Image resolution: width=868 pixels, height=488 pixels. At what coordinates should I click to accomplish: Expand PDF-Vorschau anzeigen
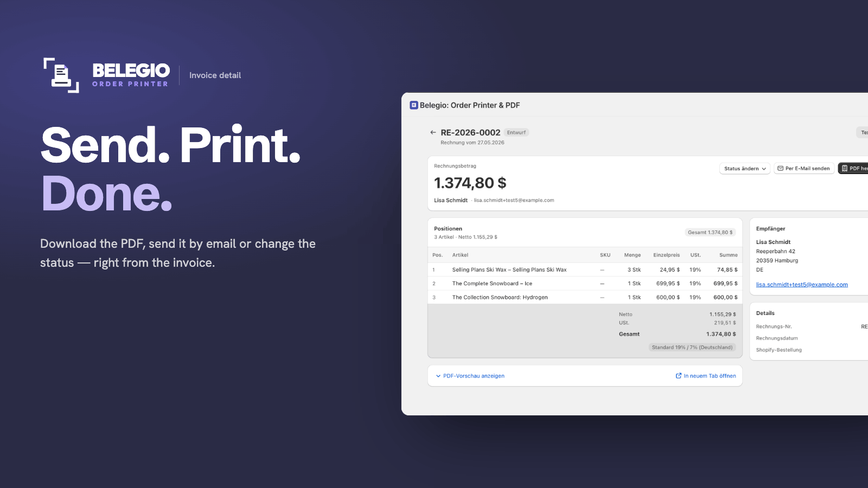click(x=470, y=376)
